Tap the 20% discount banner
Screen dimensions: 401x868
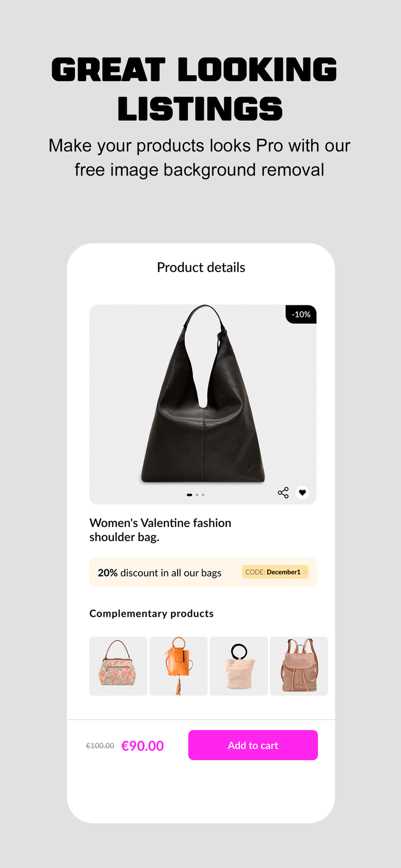[x=203, y=572]
